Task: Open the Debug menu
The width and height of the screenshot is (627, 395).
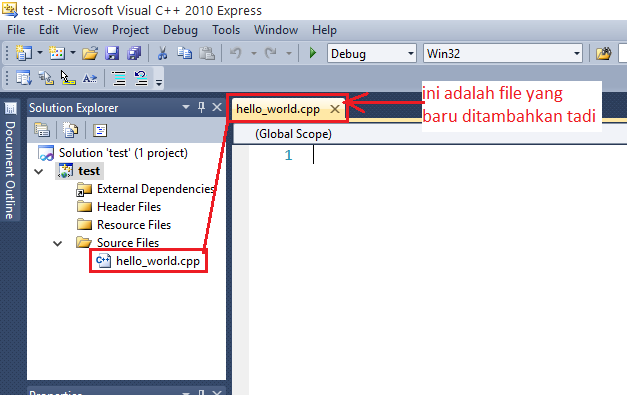Action: 180,30
